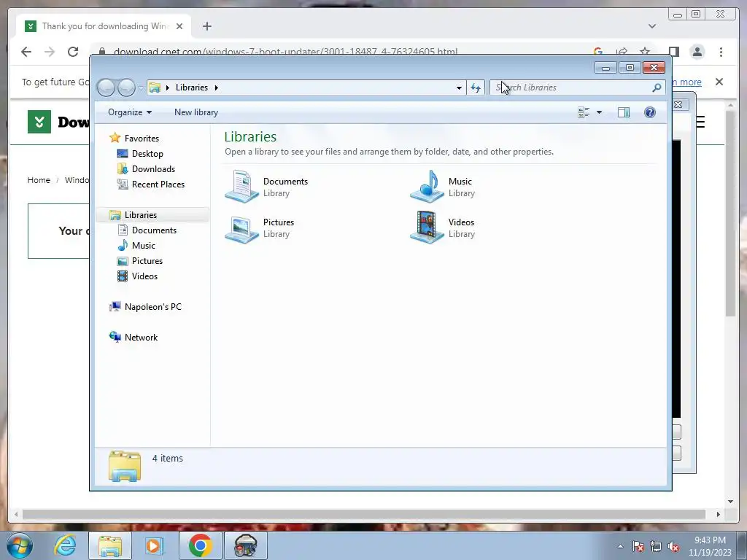Open Explorer Help icon
This screenshot has width=747, height=560.
(x=650, y=112)
